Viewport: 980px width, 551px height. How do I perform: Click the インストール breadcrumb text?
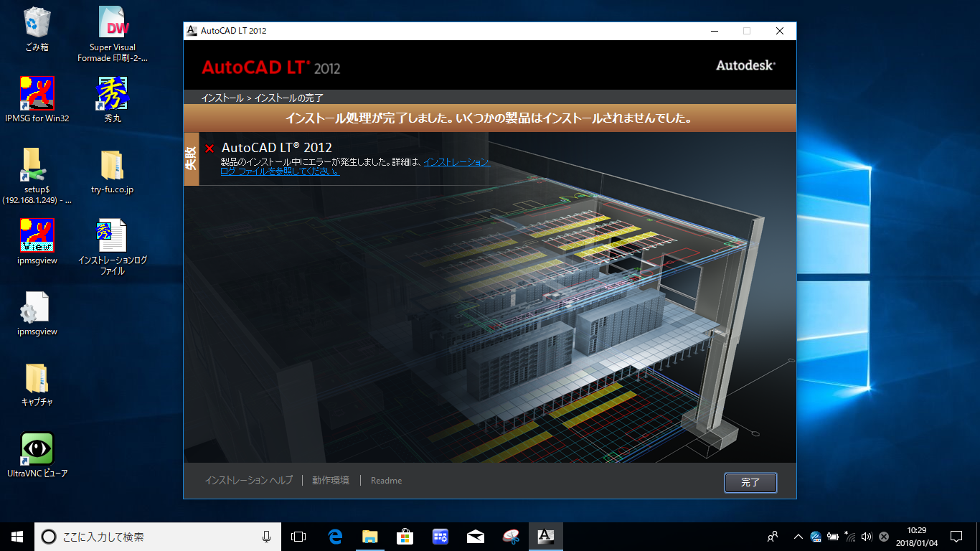222,98
